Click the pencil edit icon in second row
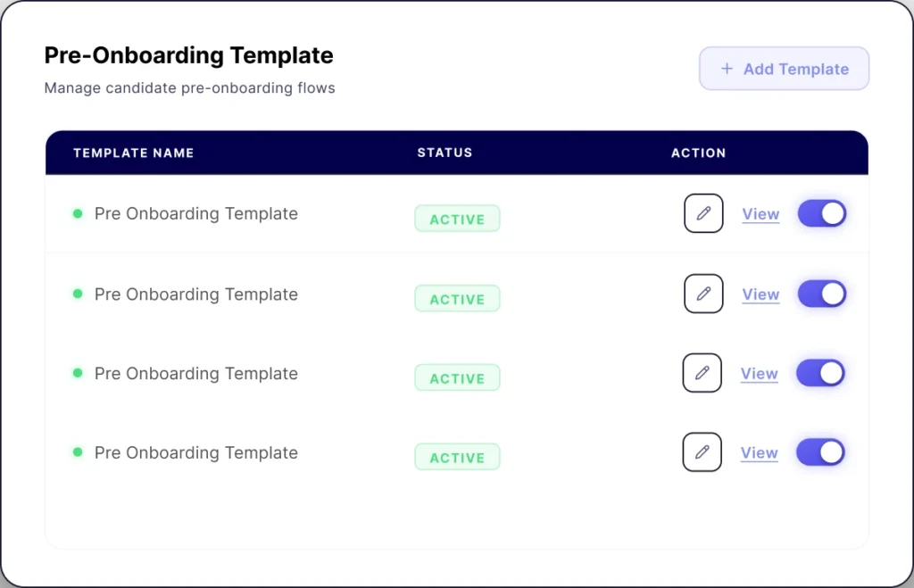Image resolution: width=914 pixels, height=588 pixels. tap(703, 294)
